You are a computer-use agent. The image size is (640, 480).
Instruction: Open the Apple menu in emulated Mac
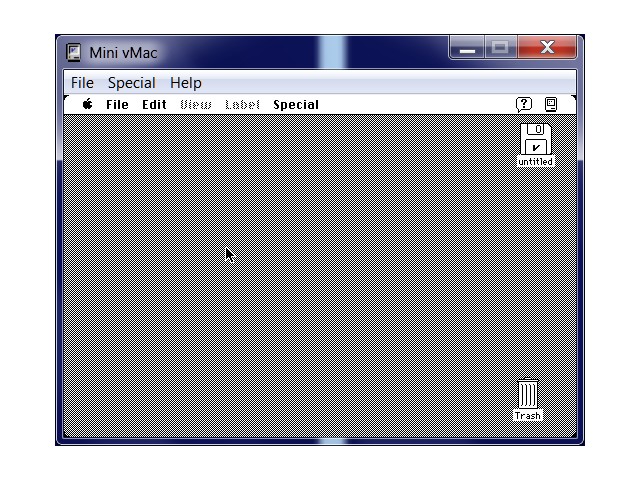[x=87, y=104]
